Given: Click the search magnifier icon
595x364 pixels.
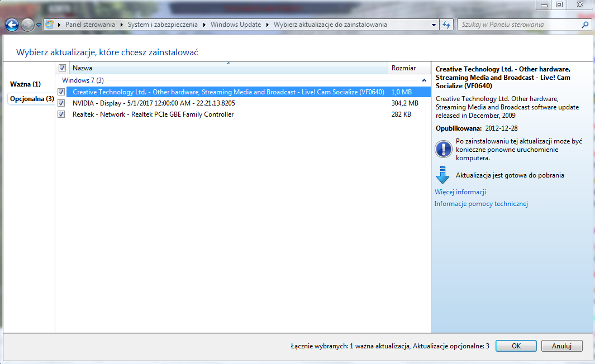Looking at the screenshot, I should (585, 25).
